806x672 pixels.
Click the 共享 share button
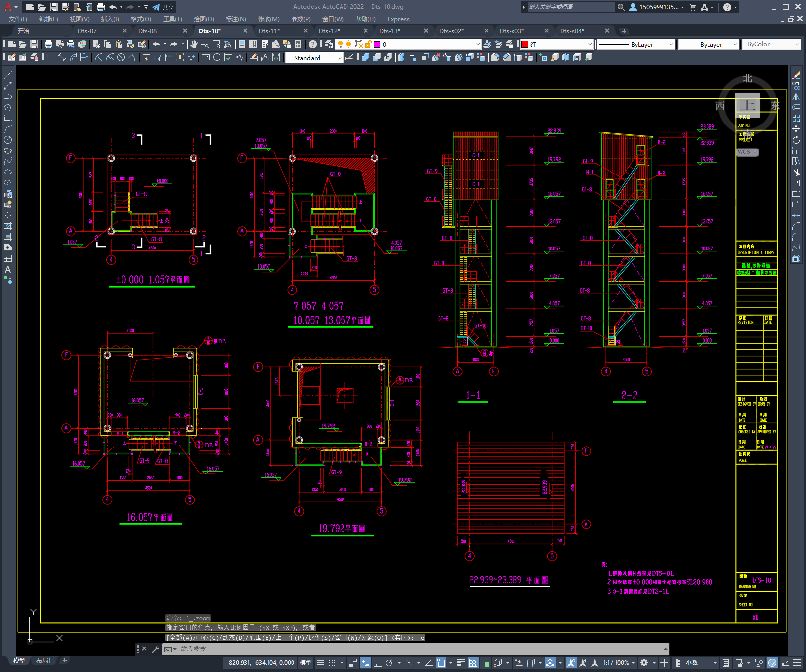tap(164, 7)
